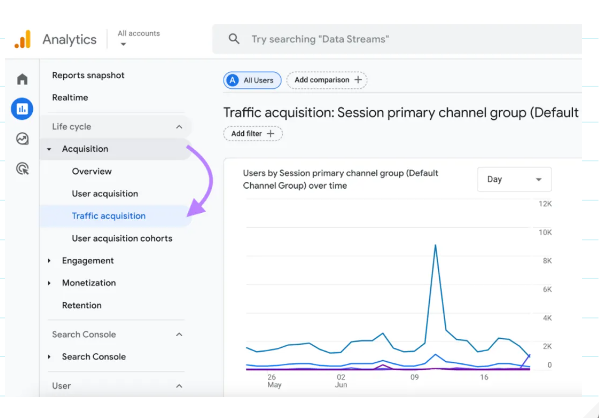
Task: Click the Google Analytics logo
Action: (x=23, y=39)
